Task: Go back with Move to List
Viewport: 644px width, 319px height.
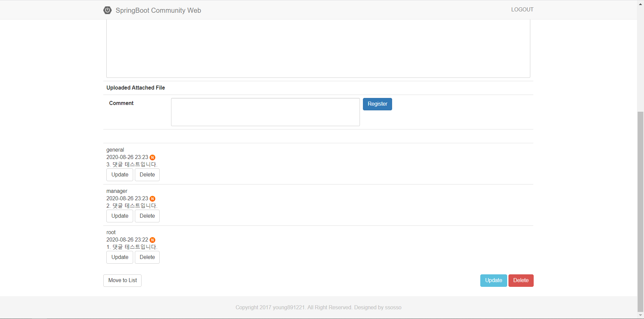Action: click(122, 280)
